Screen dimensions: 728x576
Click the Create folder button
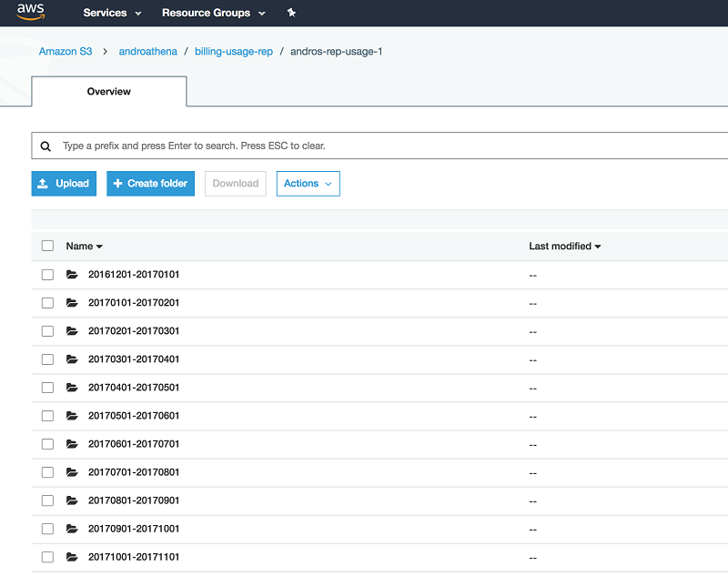point(150,184)
